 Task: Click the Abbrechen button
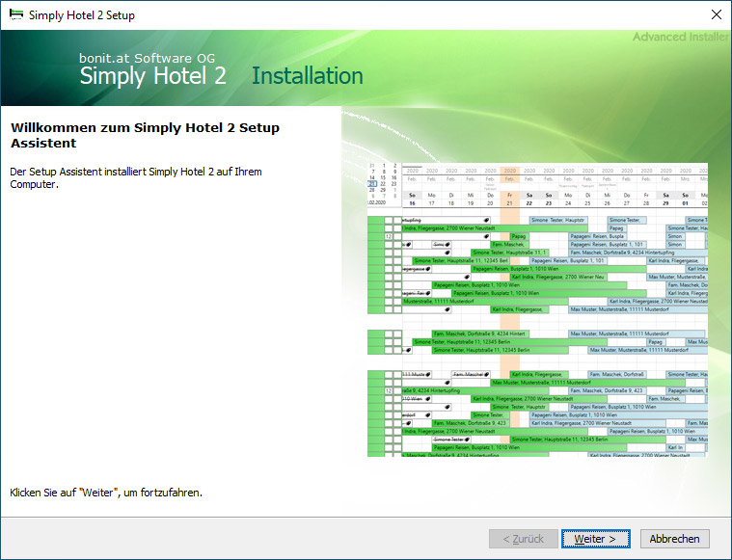tap(674, 539)
